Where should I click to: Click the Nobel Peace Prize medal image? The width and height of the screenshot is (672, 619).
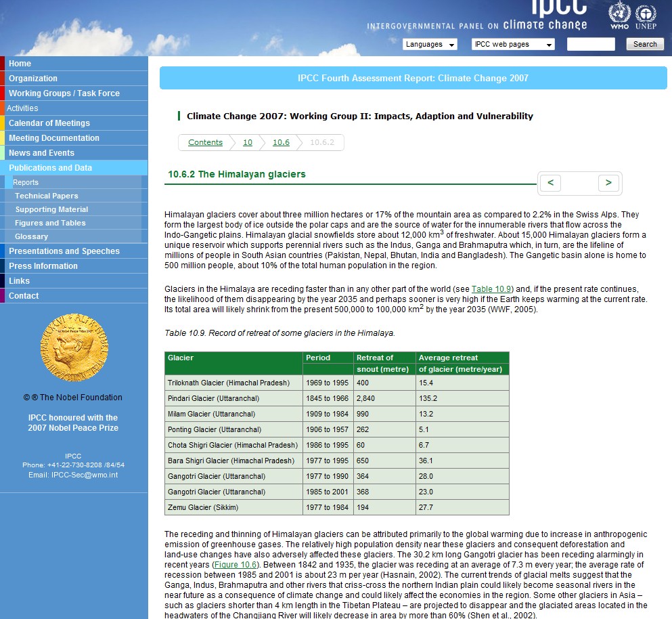click(74, 347)
